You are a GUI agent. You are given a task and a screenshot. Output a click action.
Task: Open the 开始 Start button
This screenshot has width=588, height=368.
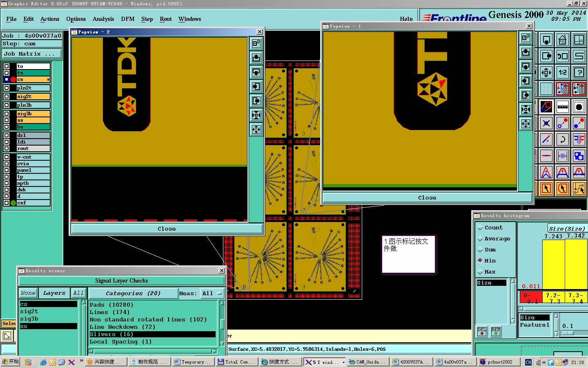click(10, 362)
